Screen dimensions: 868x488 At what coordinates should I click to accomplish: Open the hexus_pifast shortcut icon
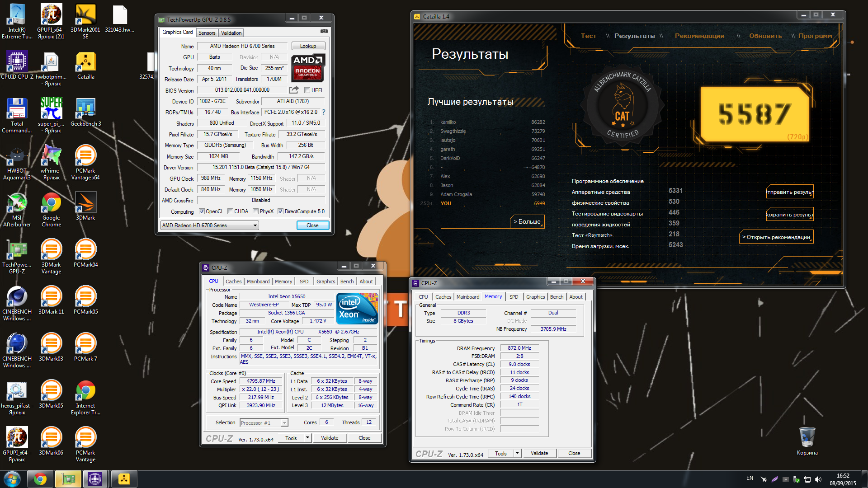[x=17, y=397]
